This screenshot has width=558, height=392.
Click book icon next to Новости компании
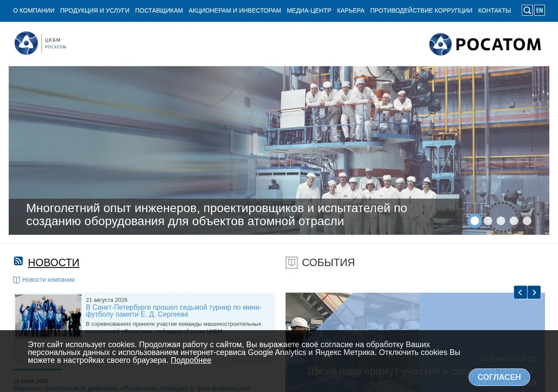click(x=17, y=280)
